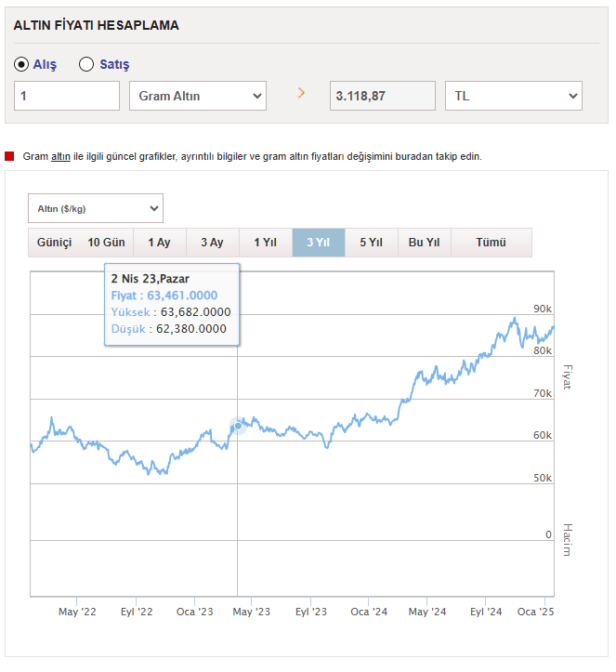
Task: Click the 0 volume axis label
Action: 548,534
